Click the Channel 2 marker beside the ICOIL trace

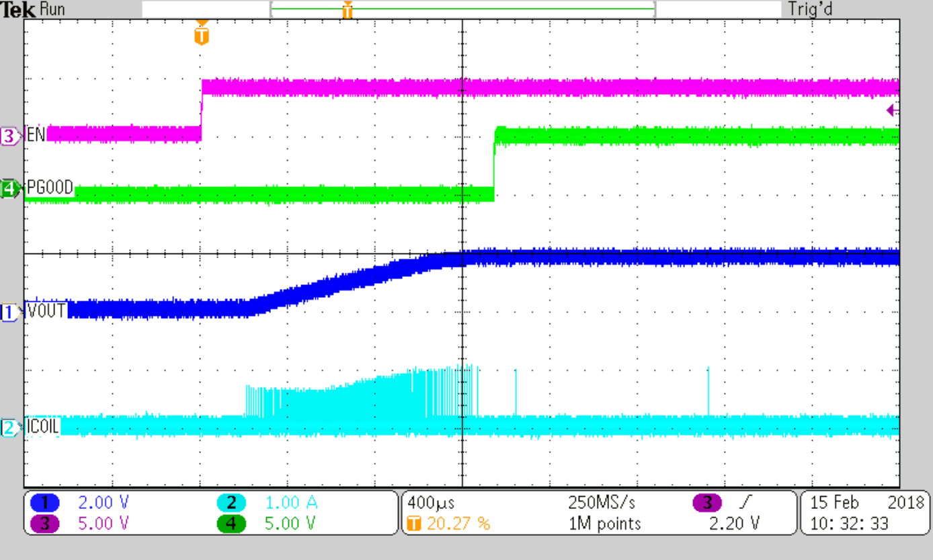pos(8,426)
